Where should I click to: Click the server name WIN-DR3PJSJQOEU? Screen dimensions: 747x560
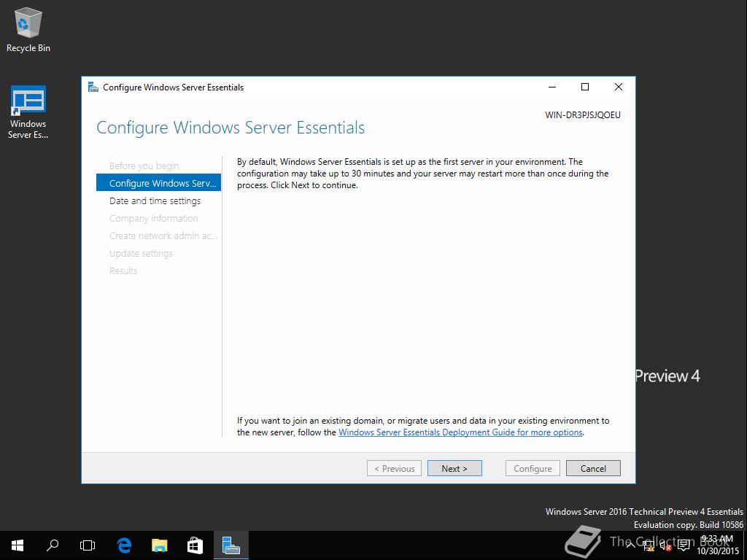(583, 114)
